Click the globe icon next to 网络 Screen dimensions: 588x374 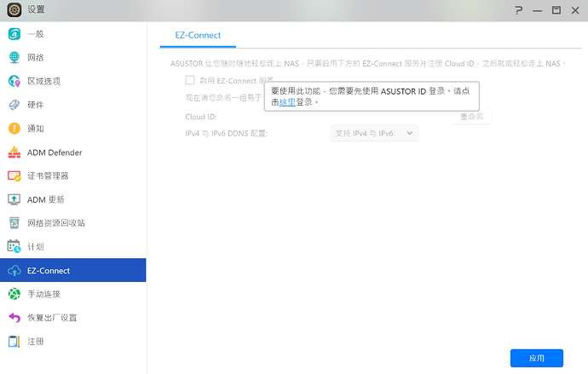[14, 58]
